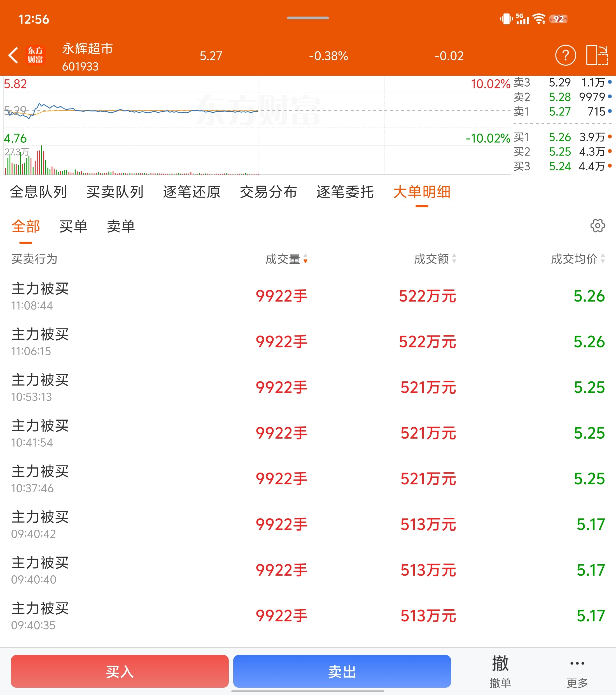Tap the 东方财富 logo icon

[35, 55]
